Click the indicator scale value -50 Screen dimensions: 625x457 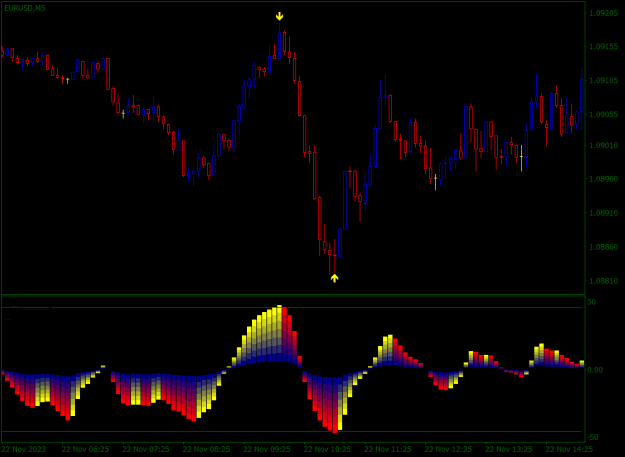click(x=593, y=437)
